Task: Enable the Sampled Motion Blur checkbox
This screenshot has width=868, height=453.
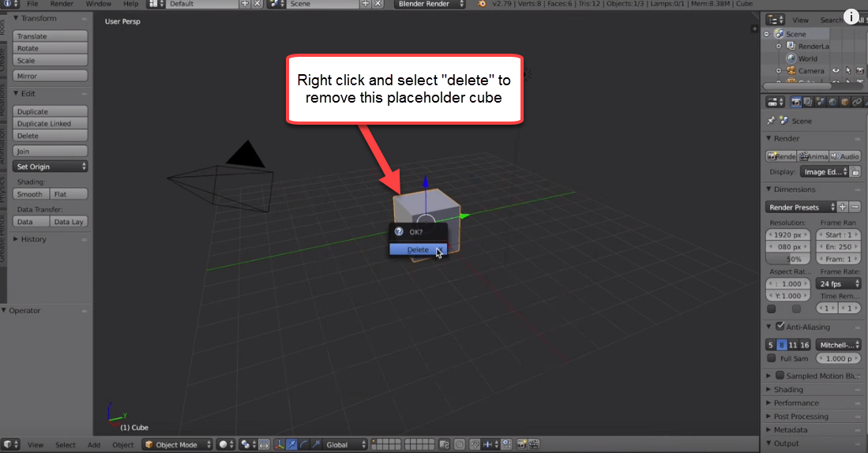Action: pos(780,375)
